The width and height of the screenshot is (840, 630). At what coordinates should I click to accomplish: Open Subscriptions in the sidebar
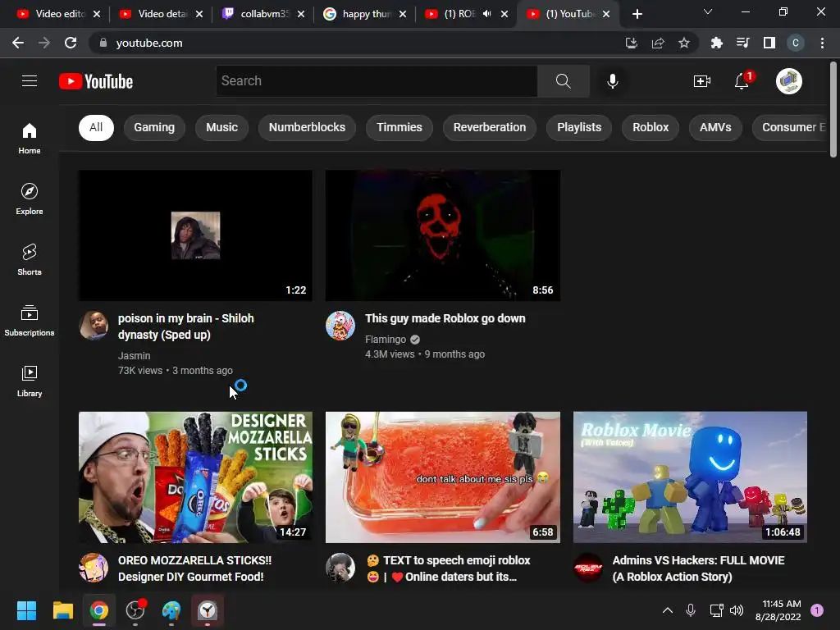pos(30,320)
